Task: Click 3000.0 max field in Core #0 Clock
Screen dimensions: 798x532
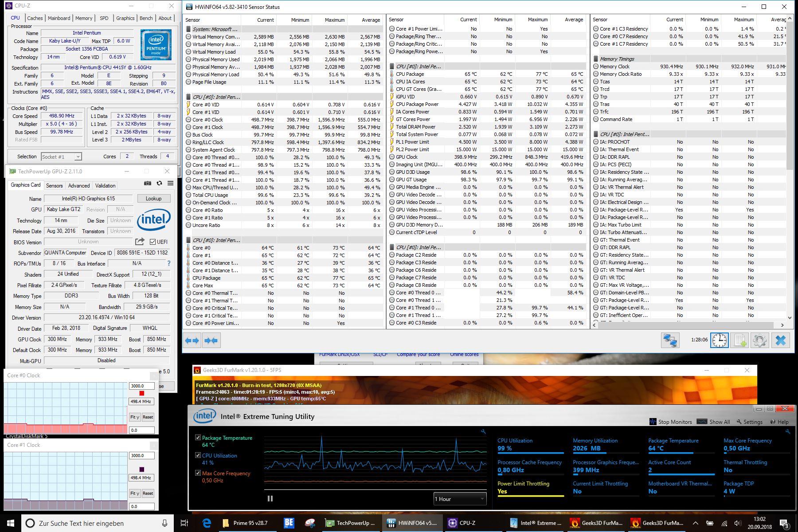Action: (141, 386)
